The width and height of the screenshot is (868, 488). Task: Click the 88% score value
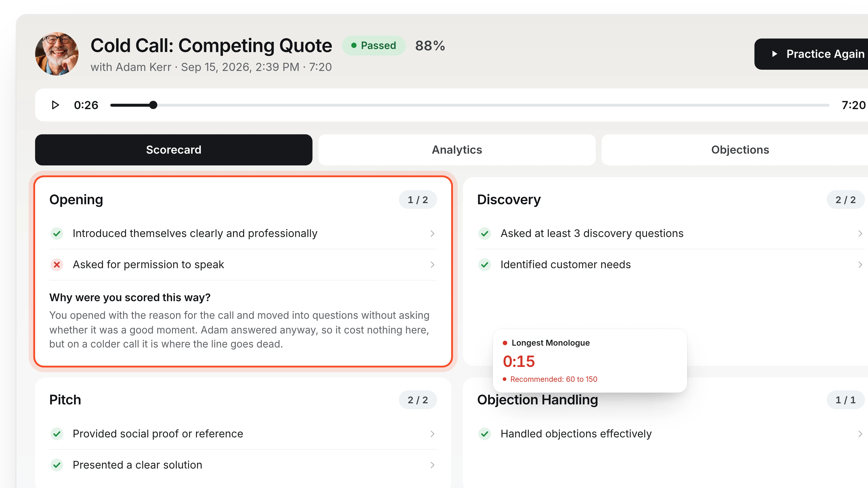(x=430, y=46)
